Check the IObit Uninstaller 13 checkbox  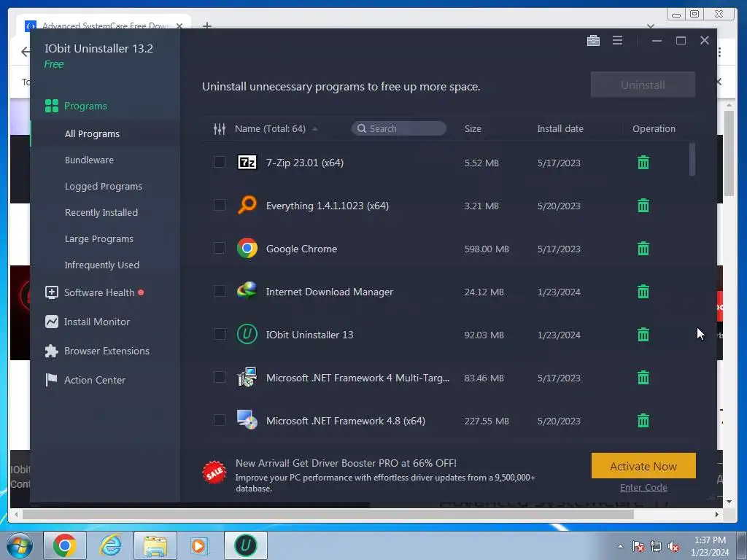click(219, 334)
